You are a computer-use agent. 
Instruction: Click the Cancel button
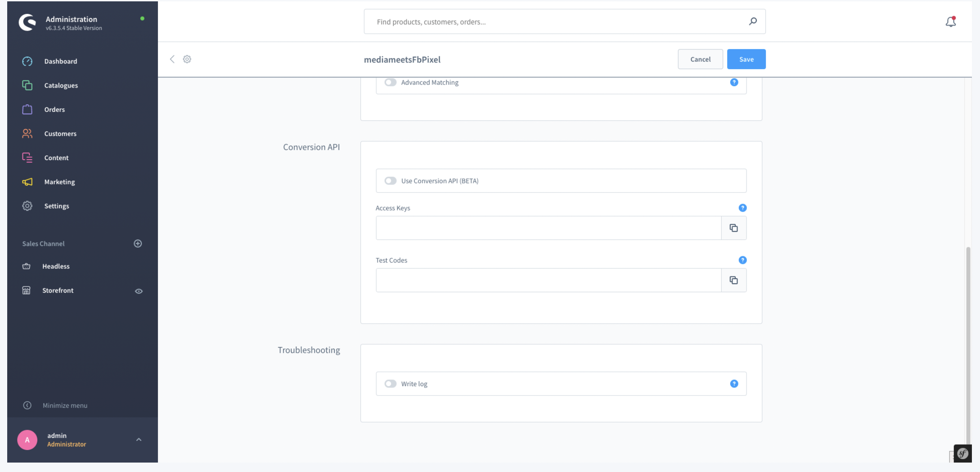click(700, 59)
